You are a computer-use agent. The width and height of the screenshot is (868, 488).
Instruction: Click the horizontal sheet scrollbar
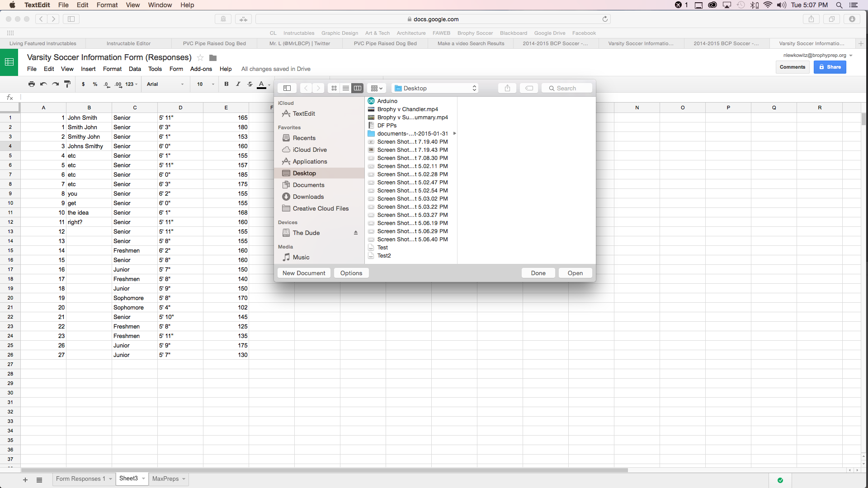(325, 470)
